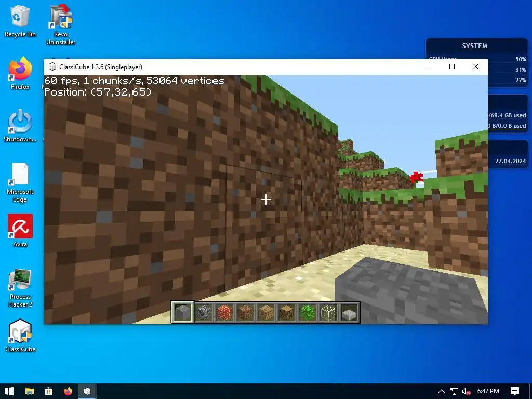Open Process Hacker 2 desktop shortcut

[20, 288]
